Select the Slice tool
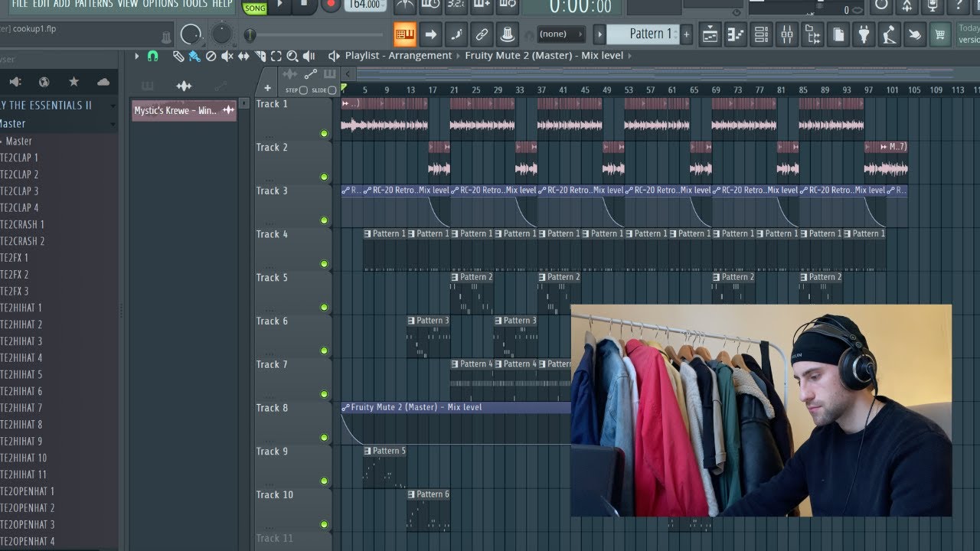Image resolution: width=980 pixels, height=551 pixels. coord(260,56)
